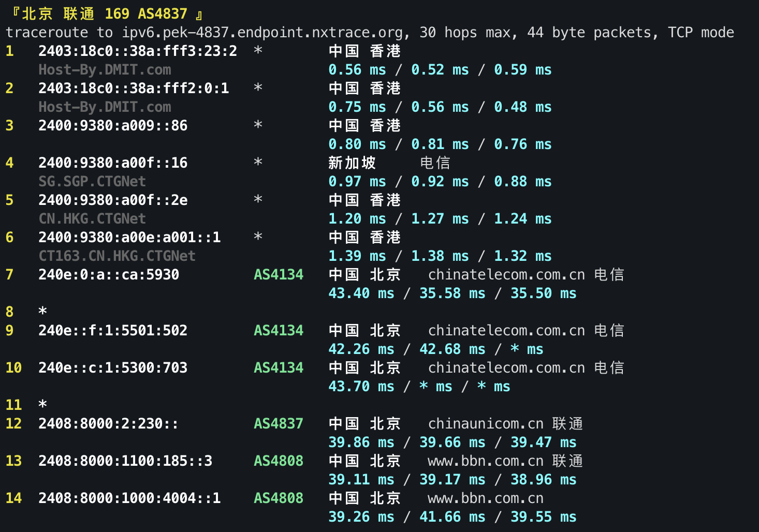Click chinatelecom.com.cn on hop 9
Image resolution: width=759 pixels, height=532 pixels.
(x=506, y=331)
